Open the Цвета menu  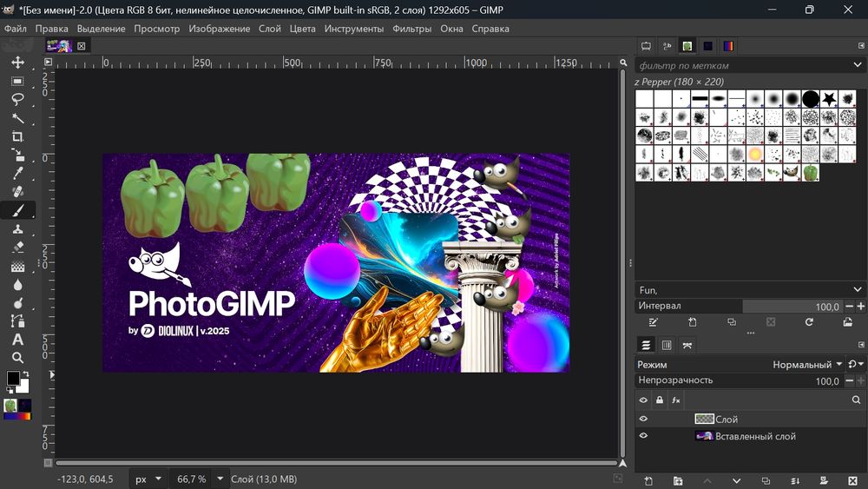tap(302, 29)
